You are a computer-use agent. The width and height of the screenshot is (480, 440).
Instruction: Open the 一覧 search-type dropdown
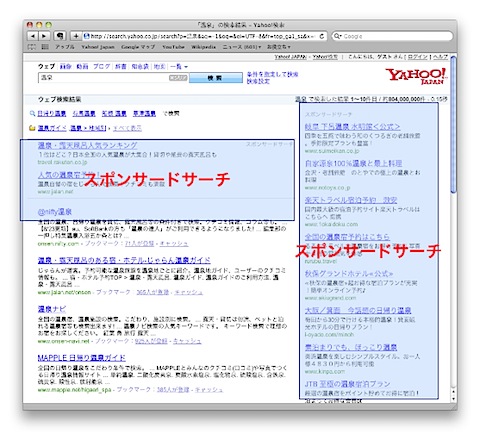point(179,67)
